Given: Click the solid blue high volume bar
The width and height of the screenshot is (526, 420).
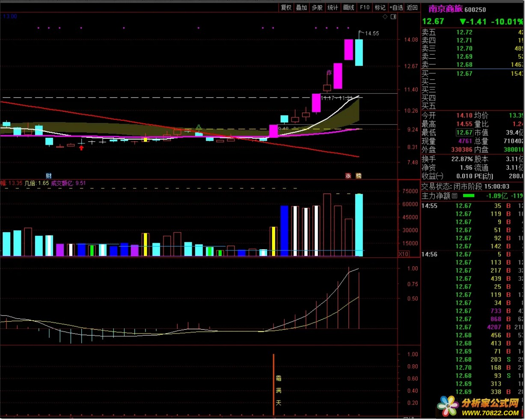Looking at the screenshot, I should (285, 231).
